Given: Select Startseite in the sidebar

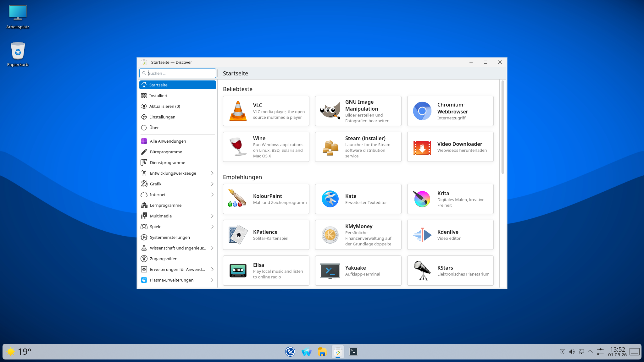Looking at the screenshot, I should (x=178, y=85).
